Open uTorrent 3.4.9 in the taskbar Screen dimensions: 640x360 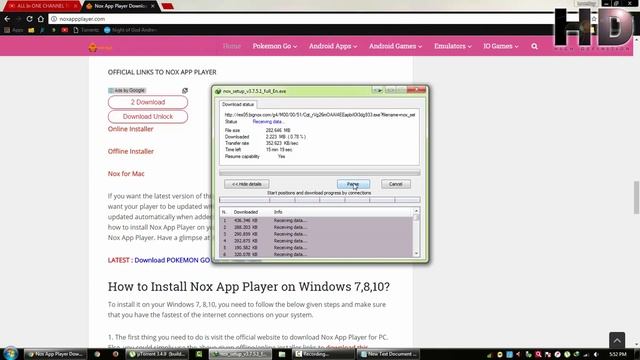coord(158,354)
